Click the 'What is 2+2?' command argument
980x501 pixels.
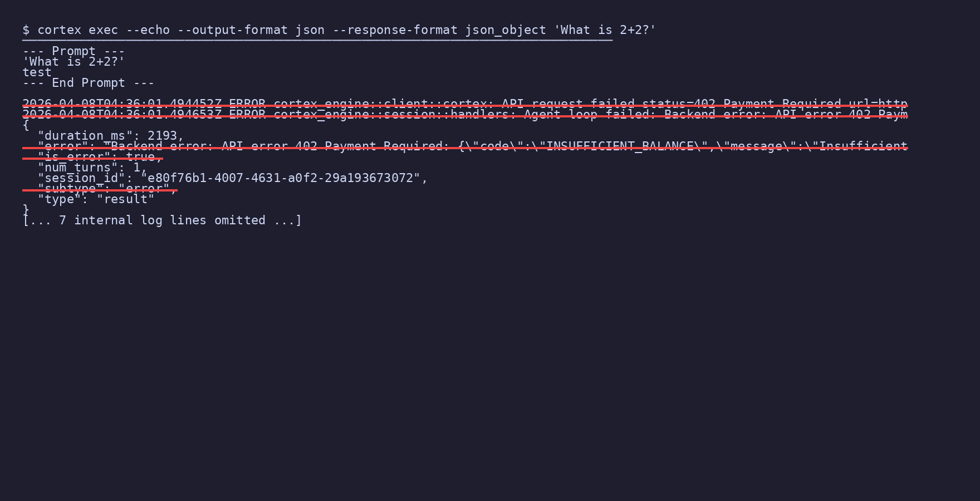pyautogui.click(x=605, y=30)
